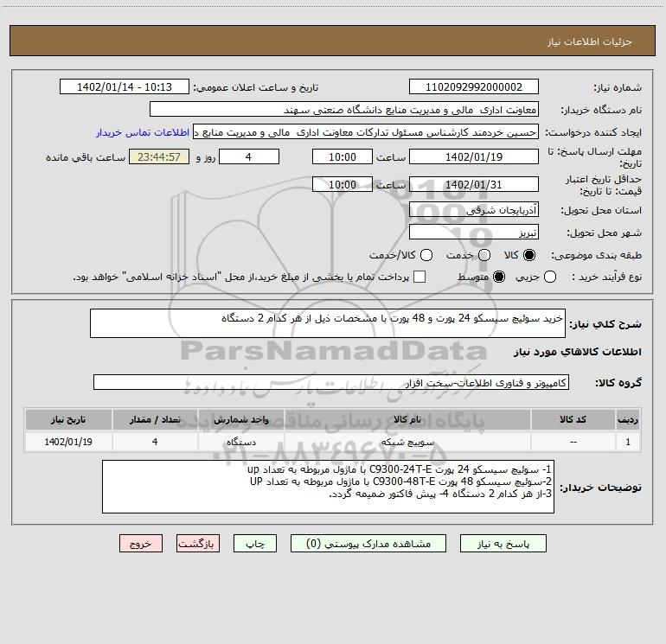The width and height of the screenshot is (666, 644).
Task: Click the delivery city تبریز field
Action: point(474,232)
